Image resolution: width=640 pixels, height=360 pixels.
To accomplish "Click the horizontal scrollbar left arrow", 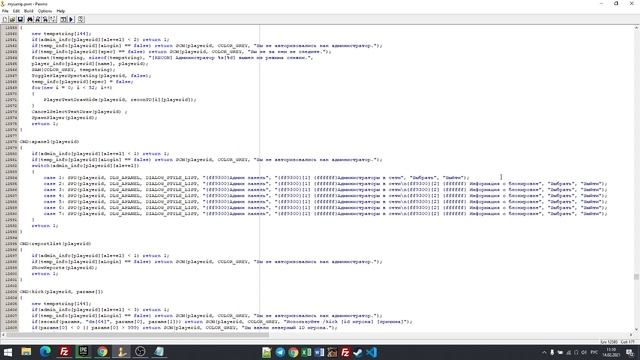I will (x=3, y=335).
